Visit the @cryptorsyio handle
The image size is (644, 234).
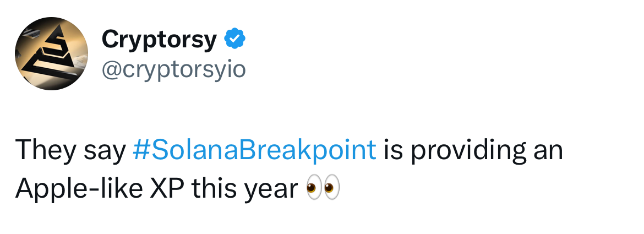173,69
